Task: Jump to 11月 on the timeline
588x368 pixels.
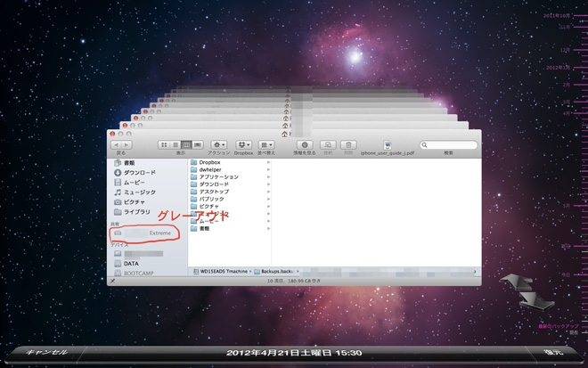Action: click(x=565, y=27)
